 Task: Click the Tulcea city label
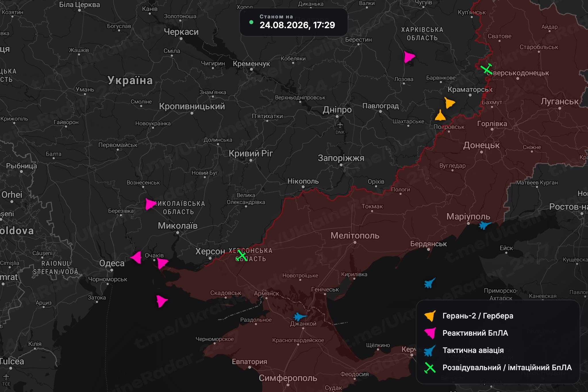[12, 361]
